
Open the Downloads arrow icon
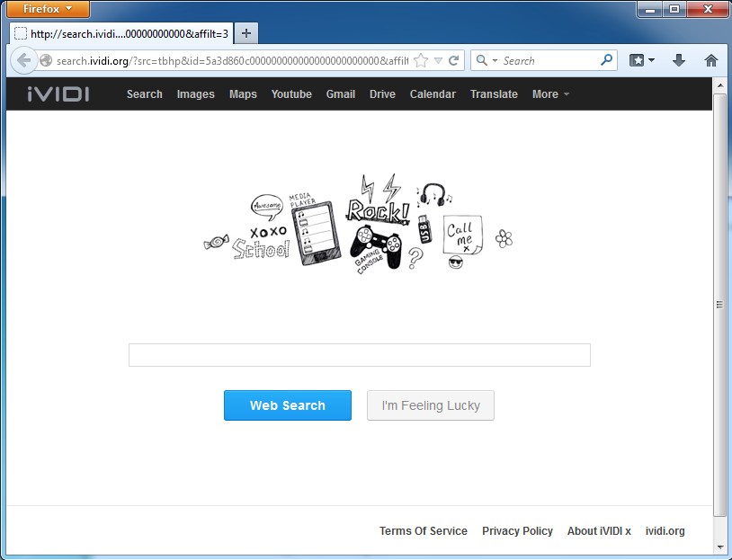(679, 60)
